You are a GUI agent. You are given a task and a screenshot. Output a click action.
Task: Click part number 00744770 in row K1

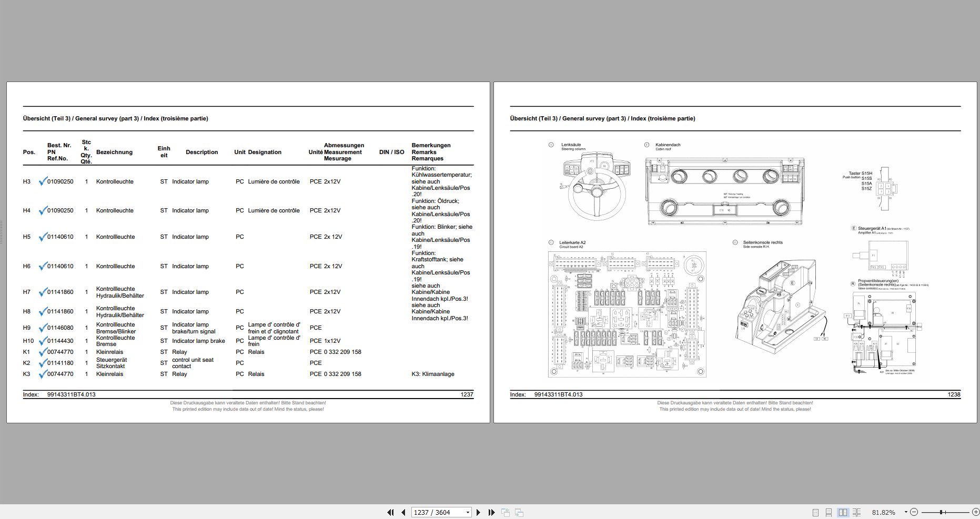[60, 352]
